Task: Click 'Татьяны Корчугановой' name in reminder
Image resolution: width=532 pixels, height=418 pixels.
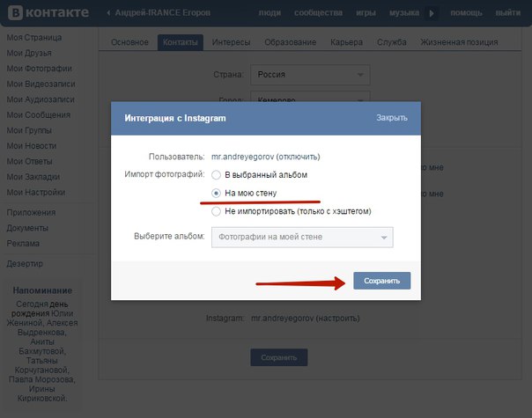Action: 42,365
